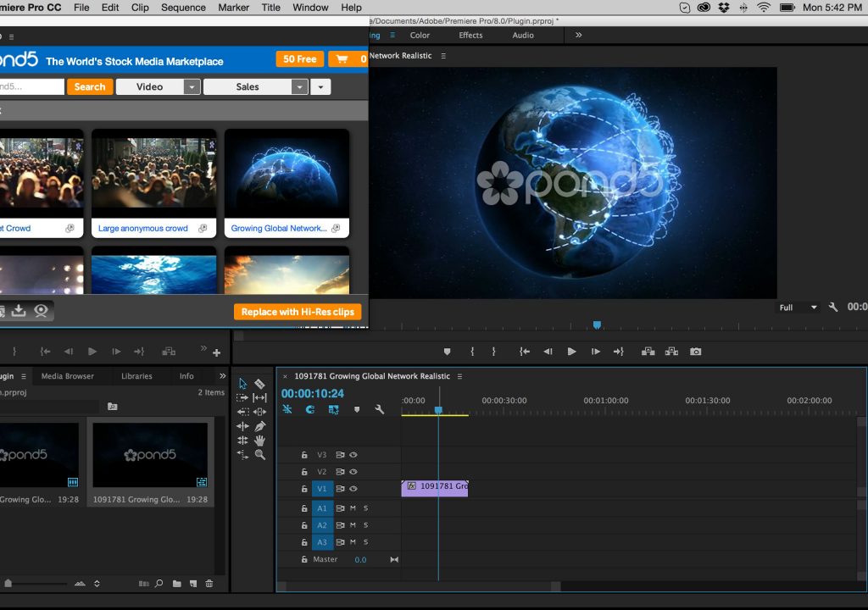This screenshot has width=868, height=610.
Task: Click the Program Monitor playhead marker
Action: click(x=597, y=325)
